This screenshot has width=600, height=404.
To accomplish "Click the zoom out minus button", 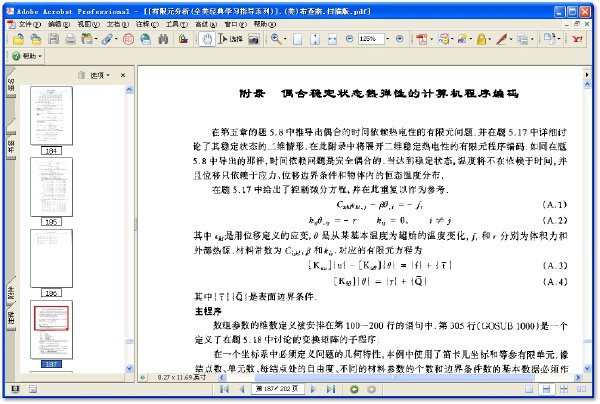I will [x=349, y=39].
